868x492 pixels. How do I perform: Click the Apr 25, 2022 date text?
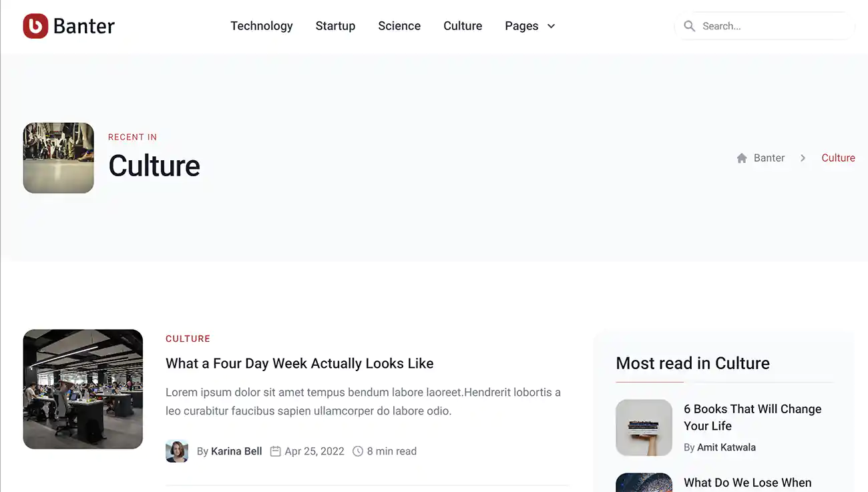tap(314, 451)
